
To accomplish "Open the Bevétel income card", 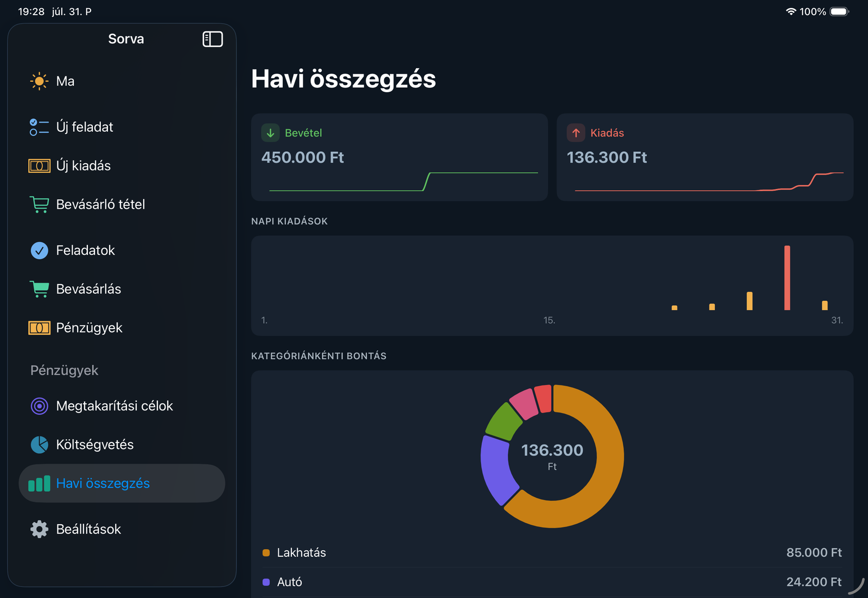I will coord(399,157).
